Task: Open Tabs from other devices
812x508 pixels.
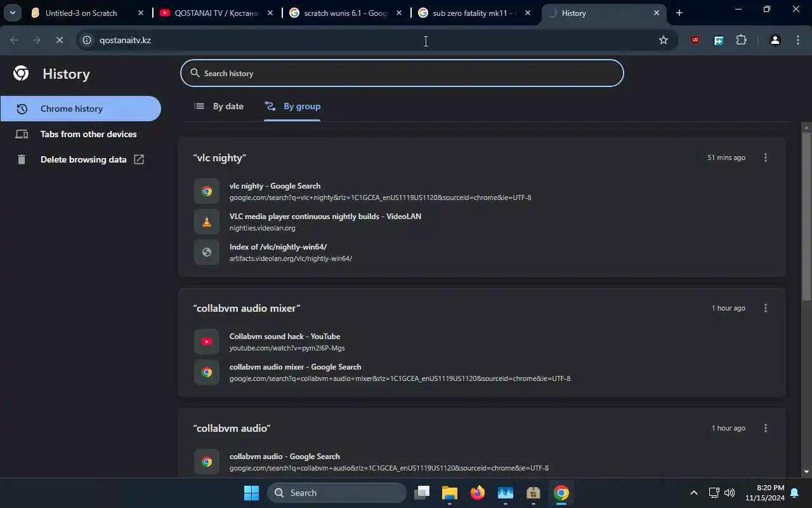Action: click(81, 134)
